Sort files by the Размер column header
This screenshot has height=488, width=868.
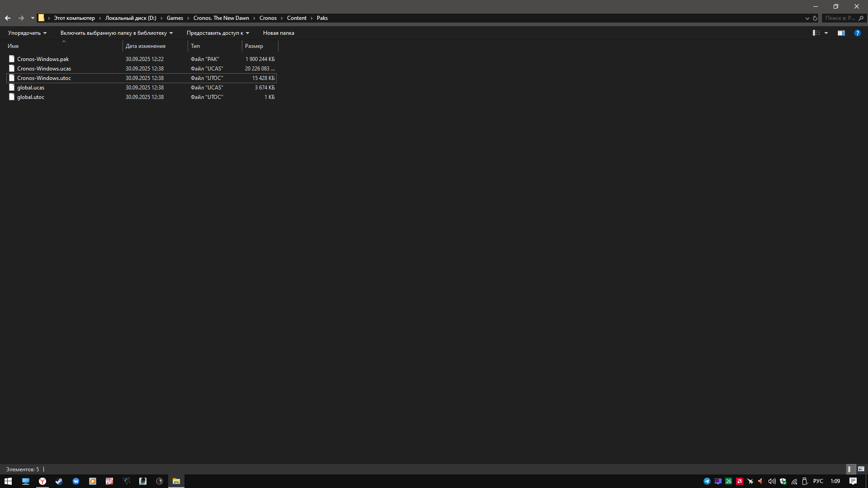pyautogui.click(x=254, y=46)
